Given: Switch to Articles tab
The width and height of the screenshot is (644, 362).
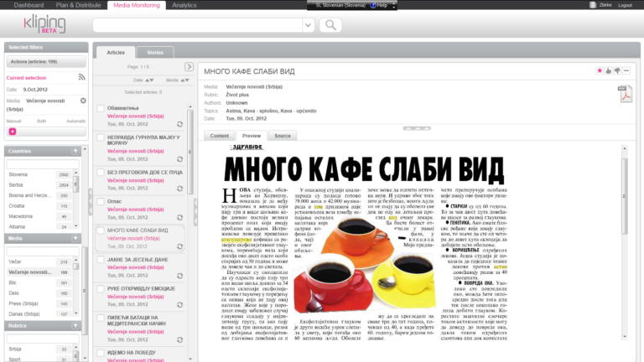Looking at the screenshot, I should tap(116, 53).
